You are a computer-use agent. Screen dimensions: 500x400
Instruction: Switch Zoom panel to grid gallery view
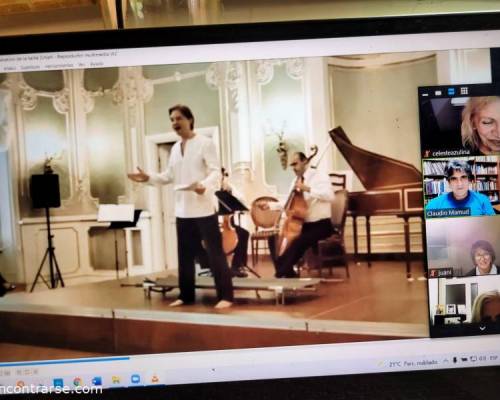tap(464, 91)
